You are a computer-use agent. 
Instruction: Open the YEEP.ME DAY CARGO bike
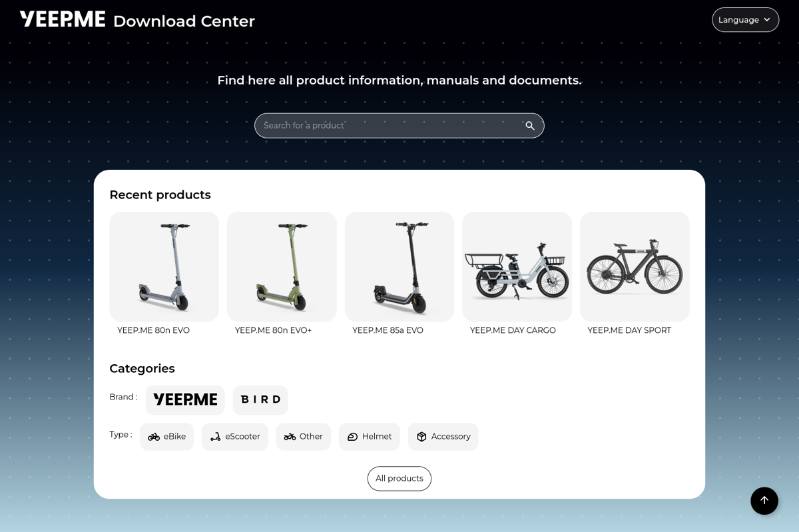[517, 266]
